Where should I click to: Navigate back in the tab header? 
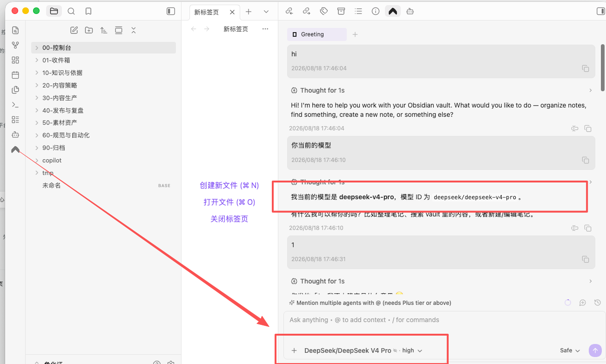coord(194,29)
